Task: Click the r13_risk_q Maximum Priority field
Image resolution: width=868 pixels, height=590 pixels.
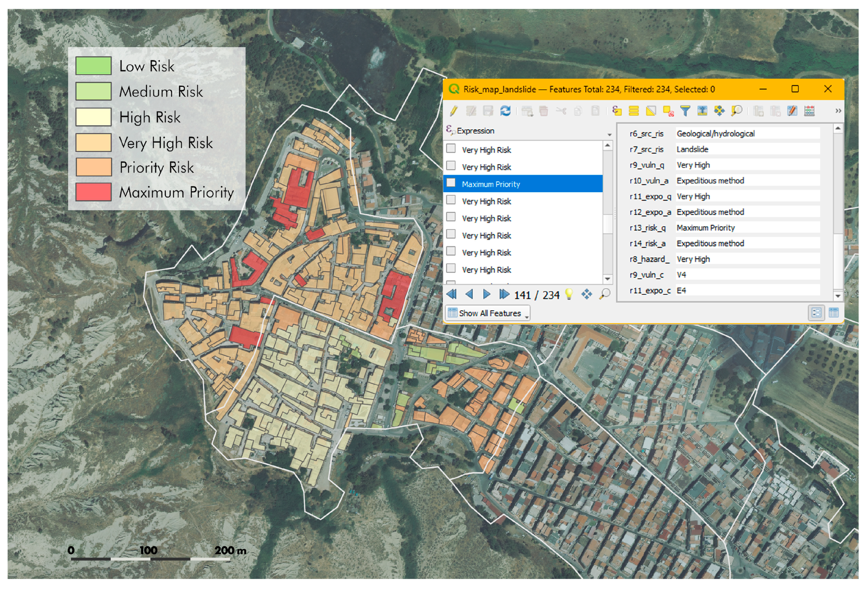Action: [x=747, y=228]
